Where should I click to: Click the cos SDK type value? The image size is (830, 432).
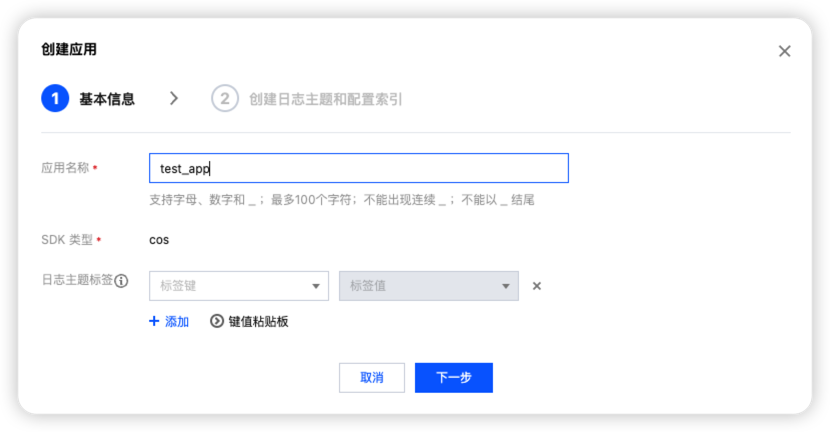point(159,240)
